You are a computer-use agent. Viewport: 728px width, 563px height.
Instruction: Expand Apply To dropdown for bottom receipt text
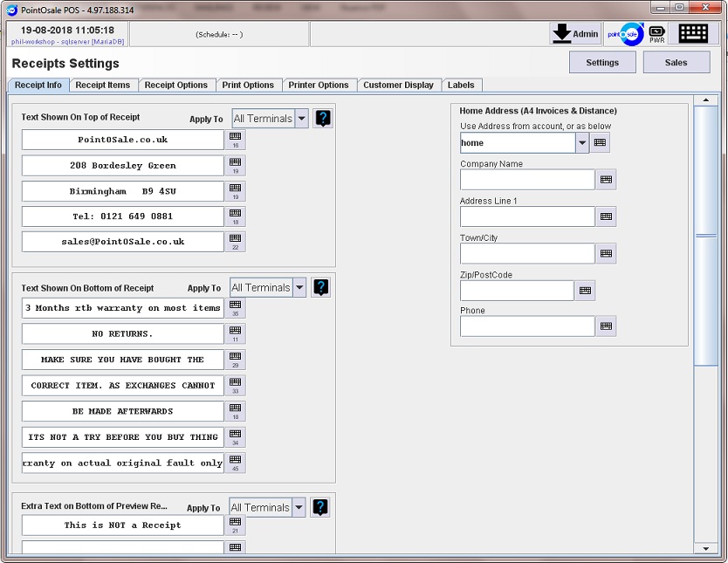pyautogui.click(x=299, y=287)
